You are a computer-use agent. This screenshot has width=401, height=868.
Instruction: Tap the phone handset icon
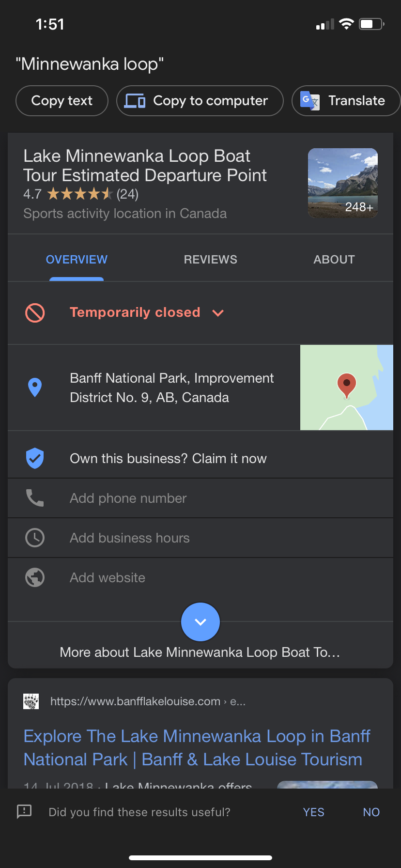click(35, 498)
